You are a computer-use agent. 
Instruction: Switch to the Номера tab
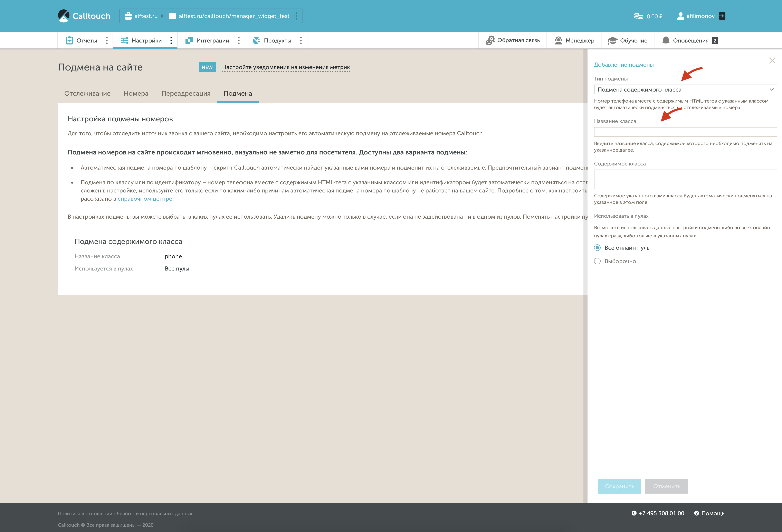(x=136, y=93)
